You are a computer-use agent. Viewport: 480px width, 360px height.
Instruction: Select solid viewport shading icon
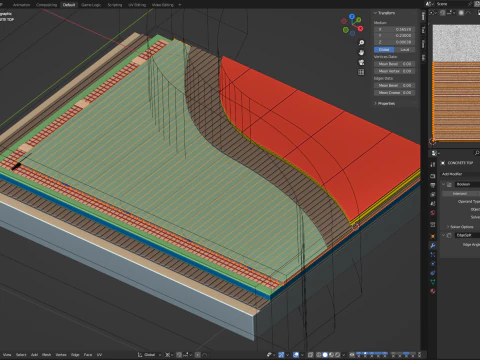coord(325,355)
